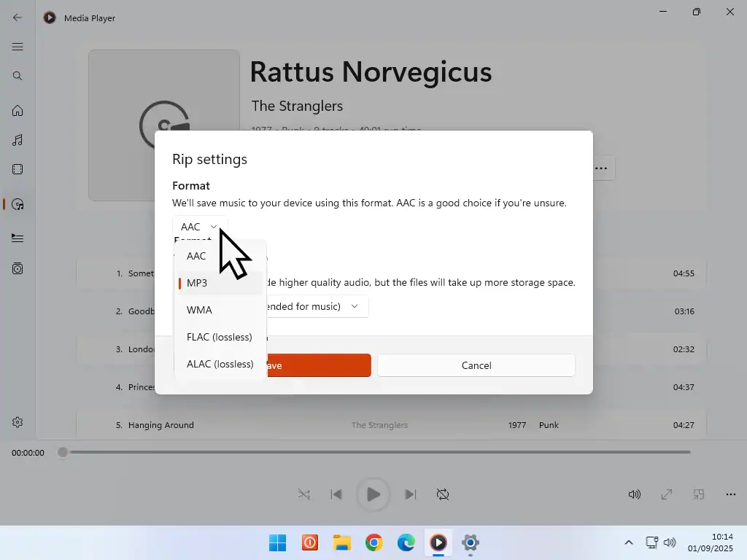Launch Google Chrome from the taskbar
The width and height of the screenshot is (747, 560).
point(374,542)
